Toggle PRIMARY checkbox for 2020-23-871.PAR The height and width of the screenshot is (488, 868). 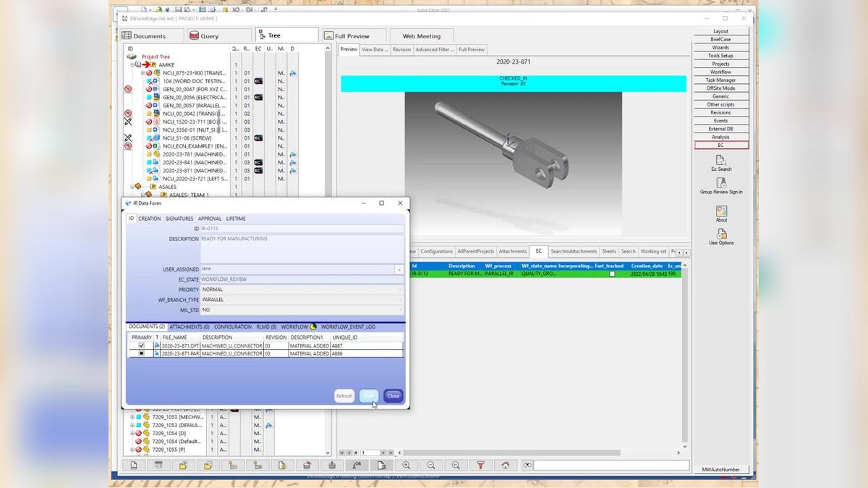[x=142, y=354]
